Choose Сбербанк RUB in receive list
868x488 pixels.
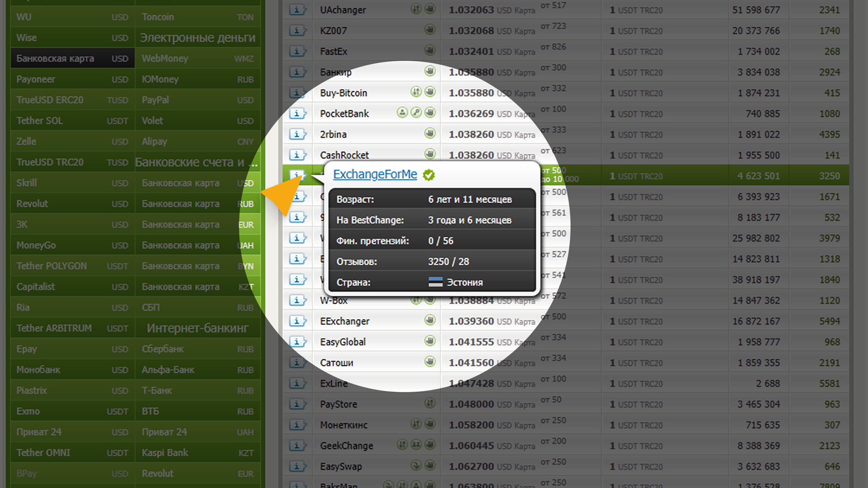pos(198,349)
